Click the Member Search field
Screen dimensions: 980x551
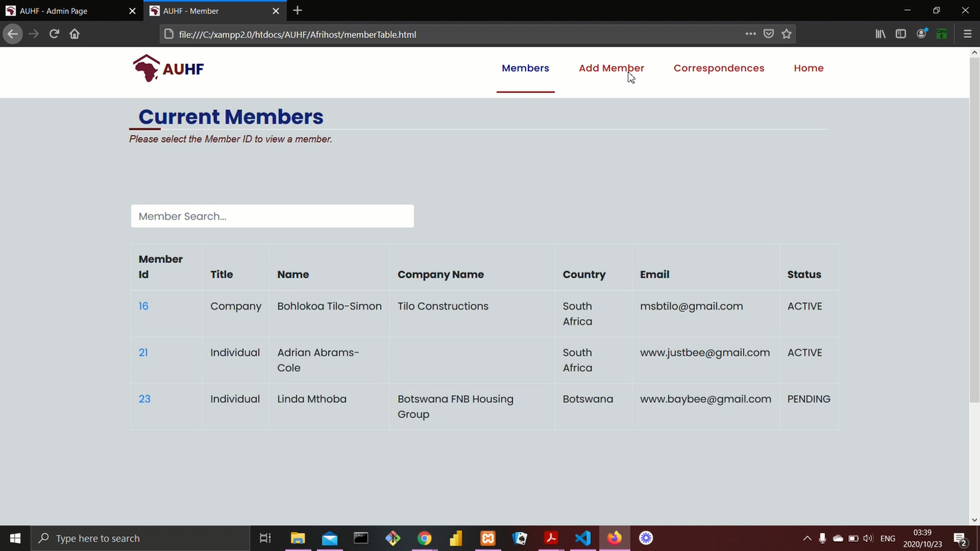click(x=272, y=216)
